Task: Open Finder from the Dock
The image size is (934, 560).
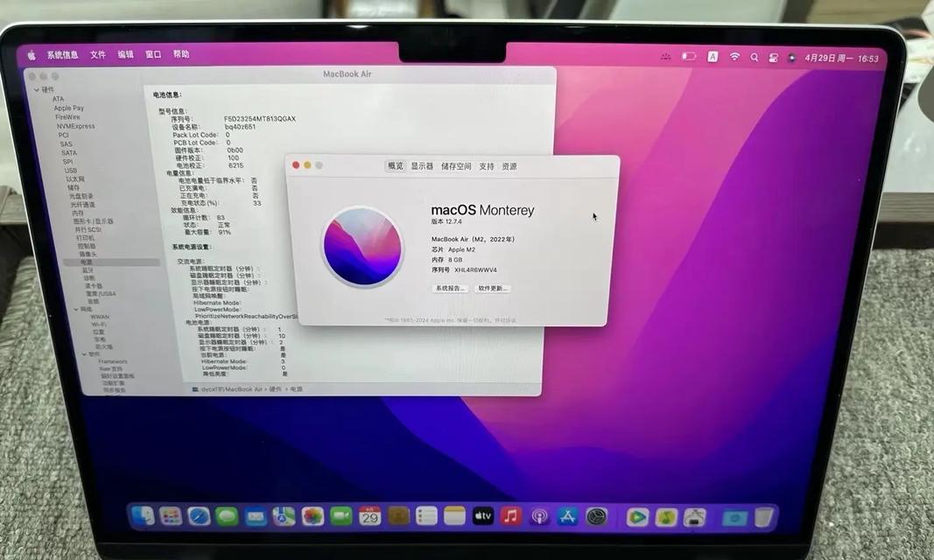Action: 143,516
